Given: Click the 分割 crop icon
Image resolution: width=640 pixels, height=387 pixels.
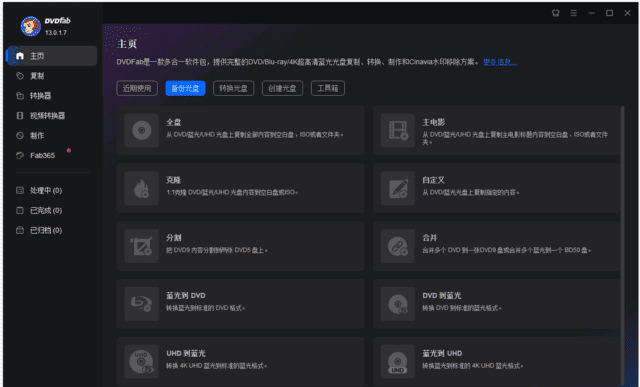Looking at the screenshot, I should click(142, 246).
